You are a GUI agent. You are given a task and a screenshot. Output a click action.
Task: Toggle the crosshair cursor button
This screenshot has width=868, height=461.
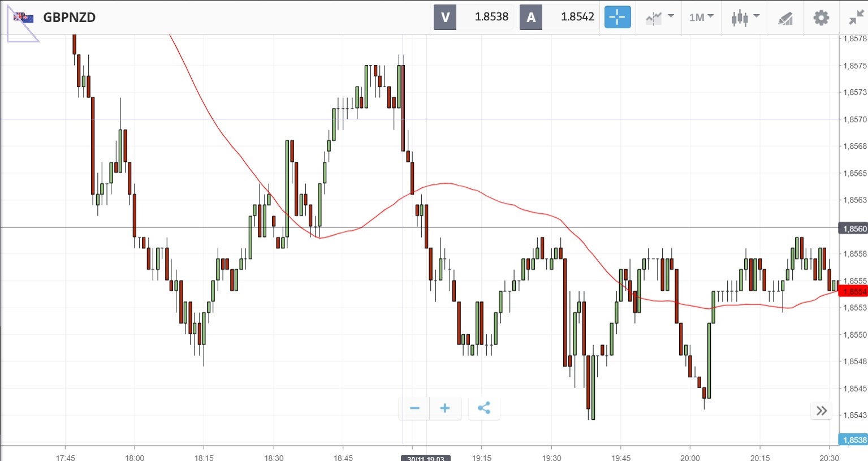pyautogui.click(x=617, y=17)
